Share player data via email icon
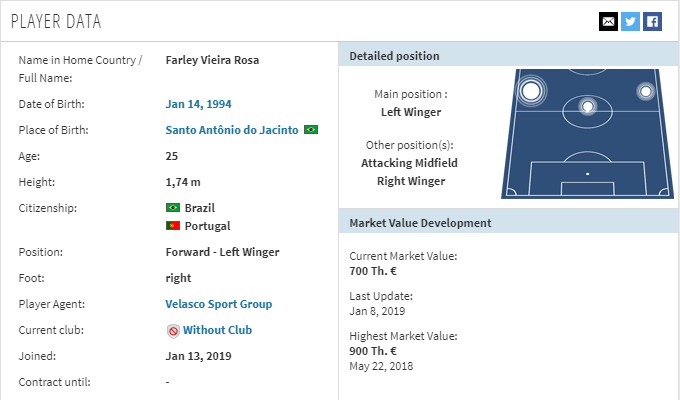 [x=608, y=21]
